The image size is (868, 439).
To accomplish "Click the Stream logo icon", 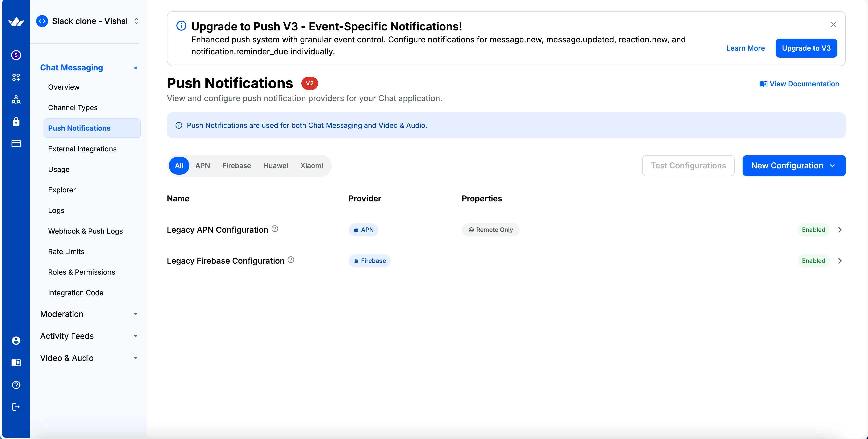I will click(x=16, y=22).
